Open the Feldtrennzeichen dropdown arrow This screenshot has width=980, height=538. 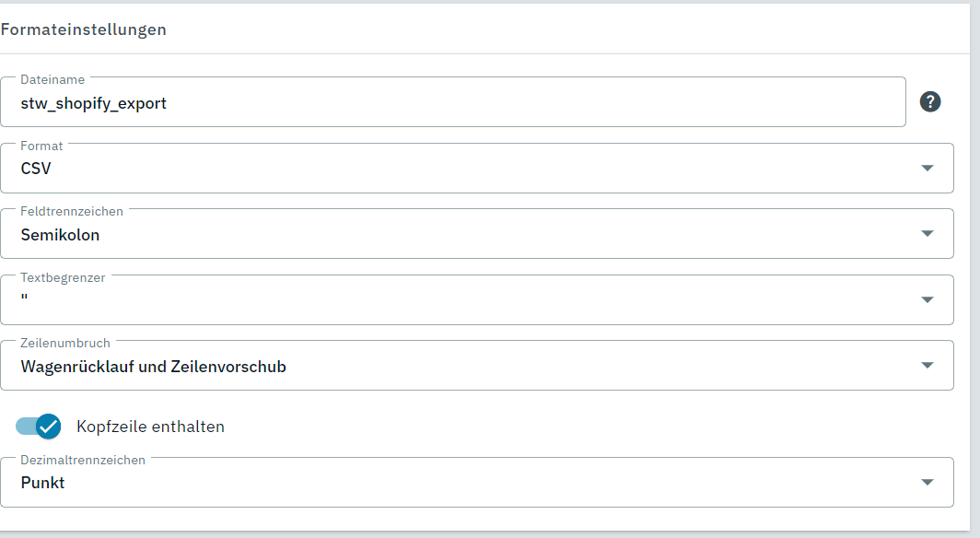coord(927,234)
